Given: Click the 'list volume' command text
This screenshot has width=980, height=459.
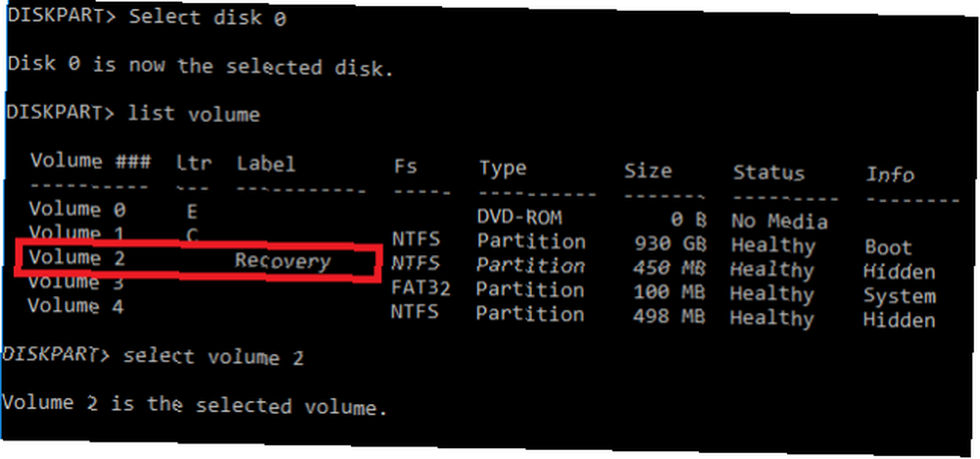Looking at the screenshot, I should [194, 115].
